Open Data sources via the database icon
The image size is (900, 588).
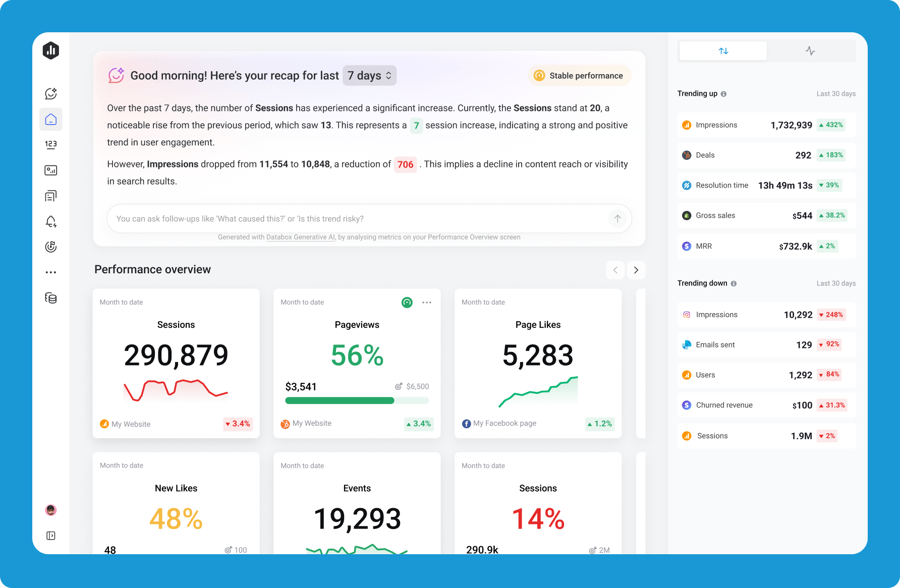tap(50, 298)
